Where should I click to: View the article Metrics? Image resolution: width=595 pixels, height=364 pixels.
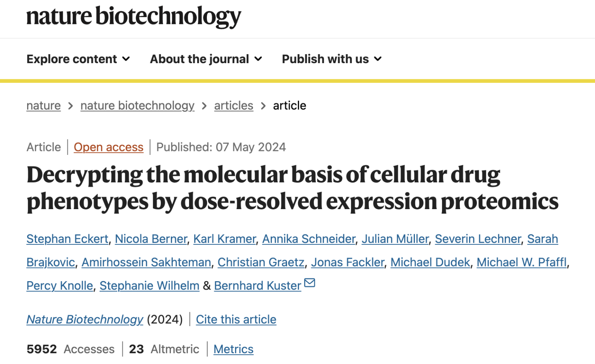coord(233,349)
